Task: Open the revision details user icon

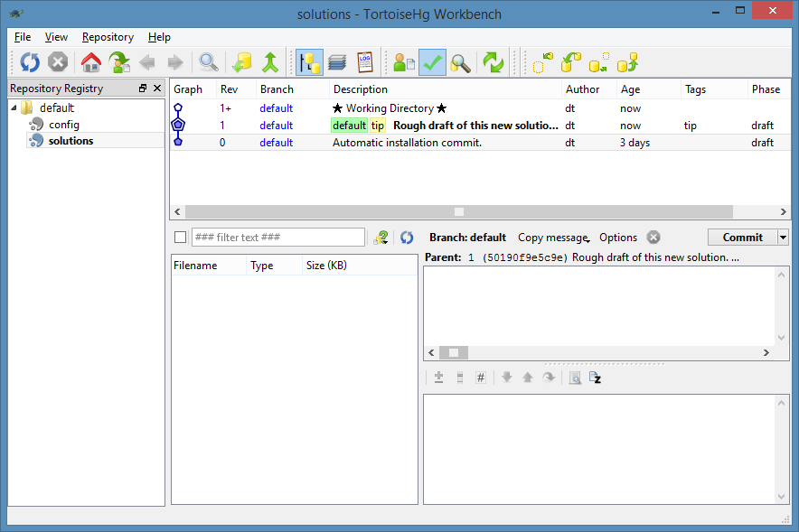Action: (404, 62)
